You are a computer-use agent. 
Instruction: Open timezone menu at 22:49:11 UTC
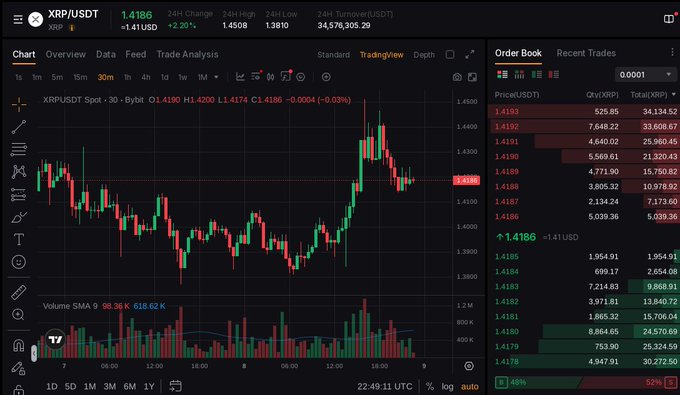click(385, 386)
